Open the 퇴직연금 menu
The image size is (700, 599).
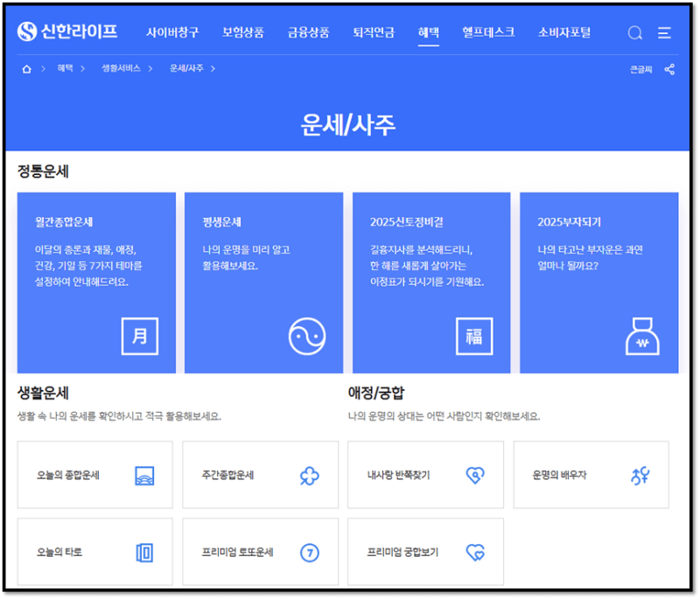[374, 32]
